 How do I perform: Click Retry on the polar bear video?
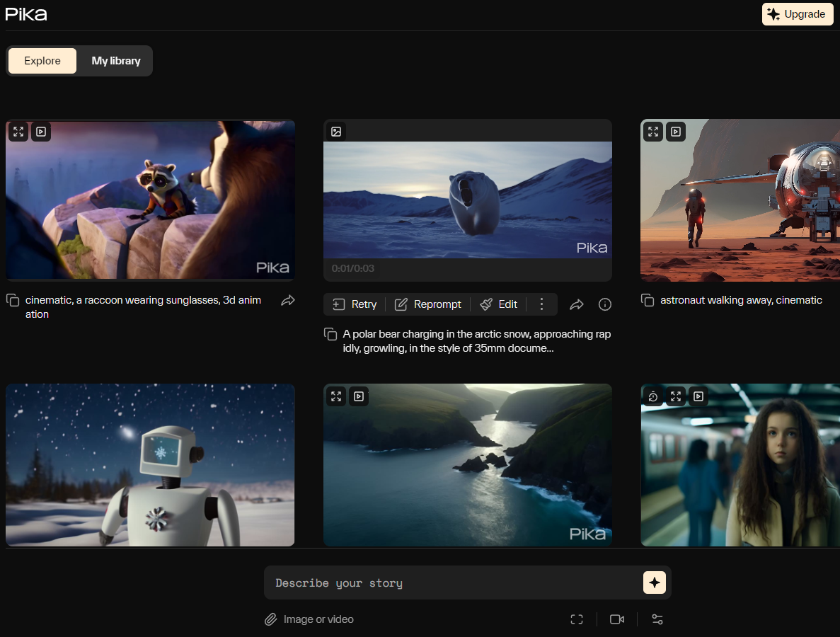pyautogui.click(x=355, y=304)
